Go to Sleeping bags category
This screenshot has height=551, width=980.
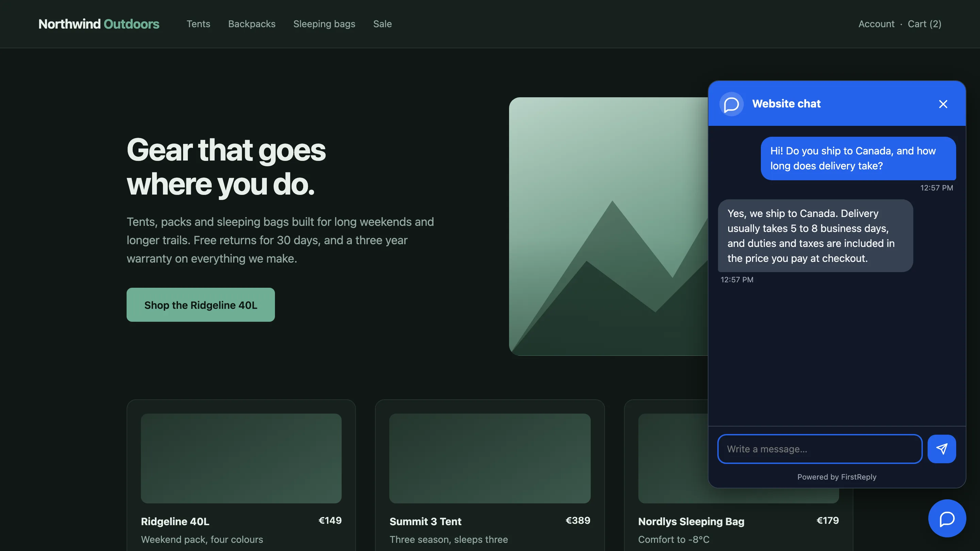point(324,24)
